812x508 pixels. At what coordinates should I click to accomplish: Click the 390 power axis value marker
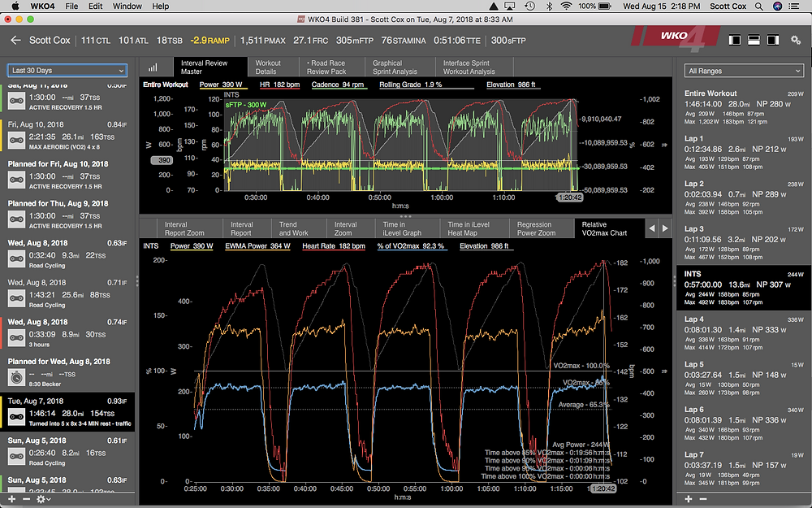pos(162,160)
